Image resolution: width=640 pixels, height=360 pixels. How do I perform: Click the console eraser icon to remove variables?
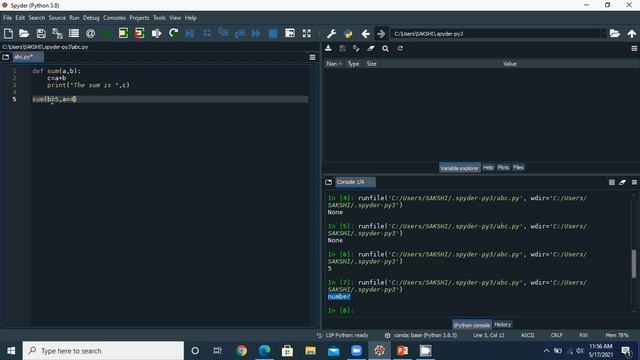(x=622, y=182)
